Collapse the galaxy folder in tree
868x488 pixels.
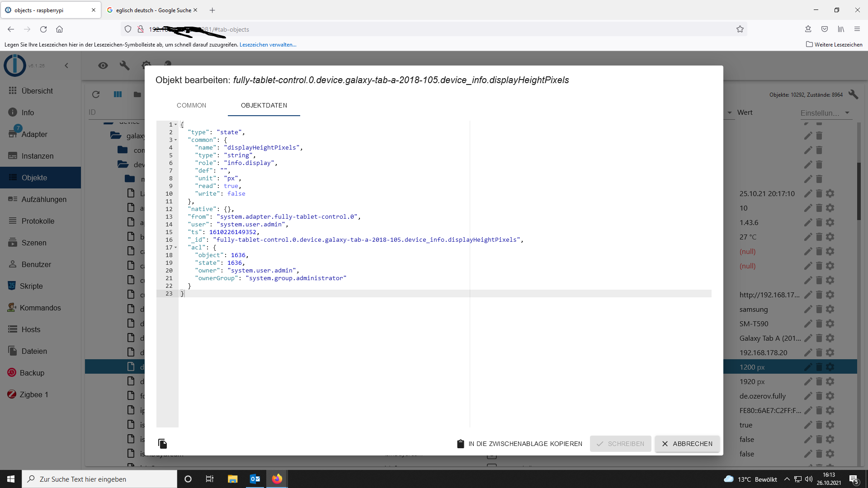pyautogui.click(x=116, y=136)
